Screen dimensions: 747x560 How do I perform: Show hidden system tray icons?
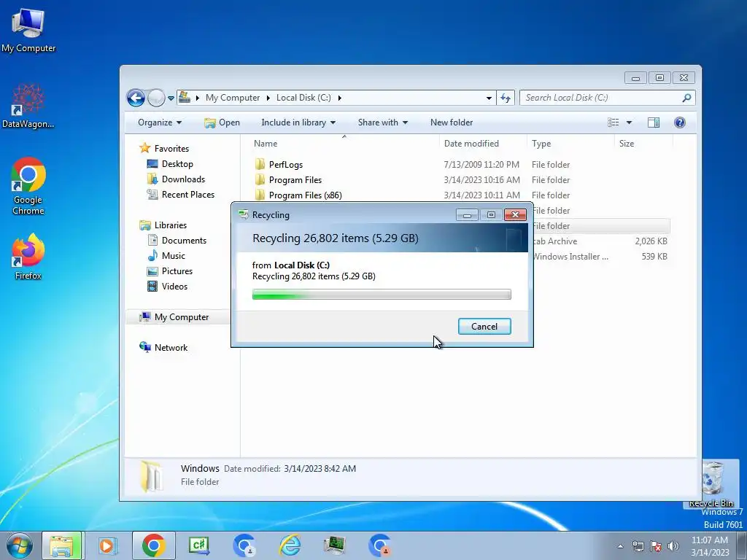point(620,546)
